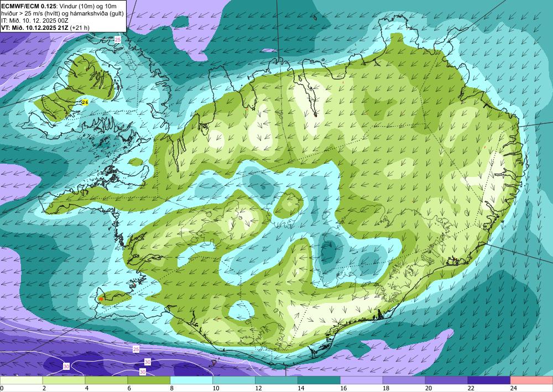Click the legend scale value "22"
This screenshot has height=392, width=553.
471,388
